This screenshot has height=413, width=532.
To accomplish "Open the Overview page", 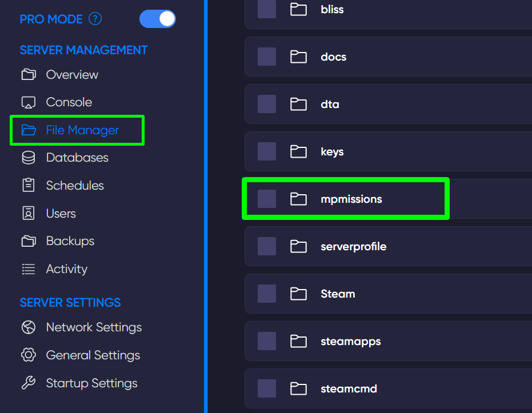I will pyautogui.click(x=72, y=75).
